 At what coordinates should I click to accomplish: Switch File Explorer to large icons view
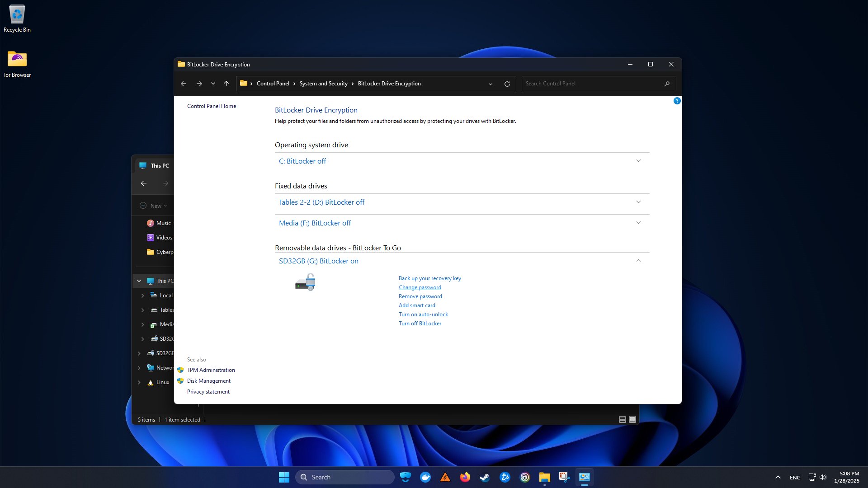pos(632,420)
